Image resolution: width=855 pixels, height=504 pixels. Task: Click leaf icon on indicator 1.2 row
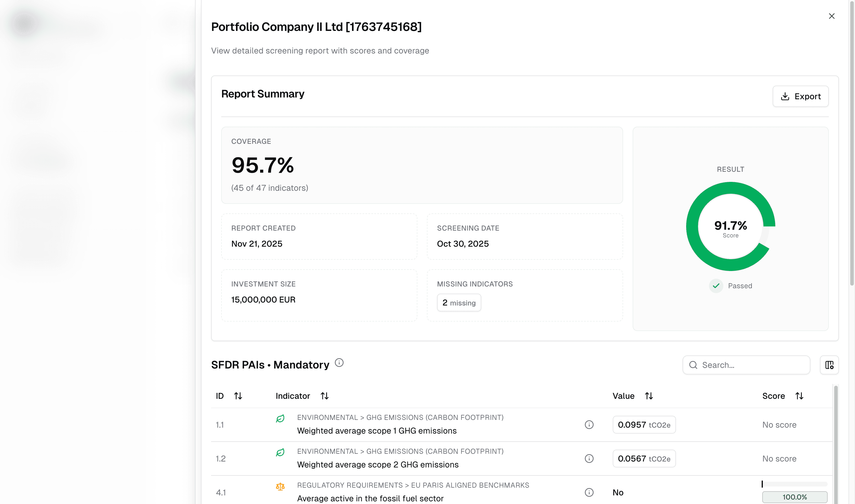[280, 452]
